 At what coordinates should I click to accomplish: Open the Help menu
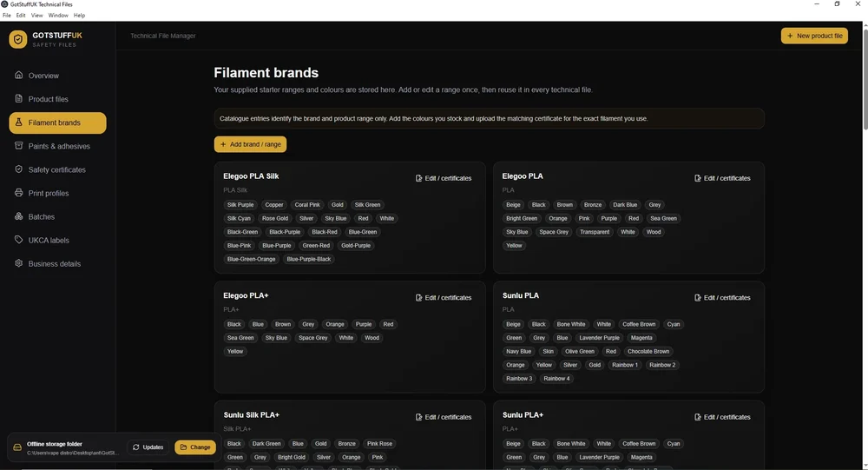79,16
